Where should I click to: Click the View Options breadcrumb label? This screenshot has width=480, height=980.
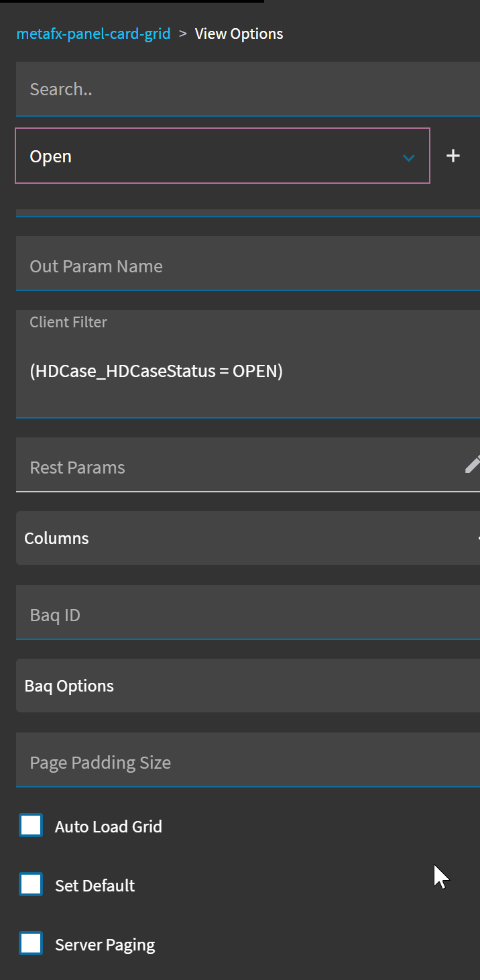(x=239, y=34)
